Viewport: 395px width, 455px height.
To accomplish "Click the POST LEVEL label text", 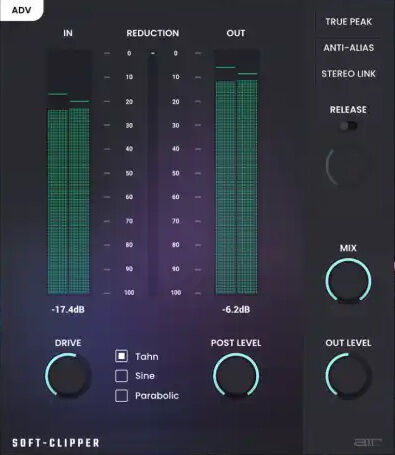I will click(236, 343).
